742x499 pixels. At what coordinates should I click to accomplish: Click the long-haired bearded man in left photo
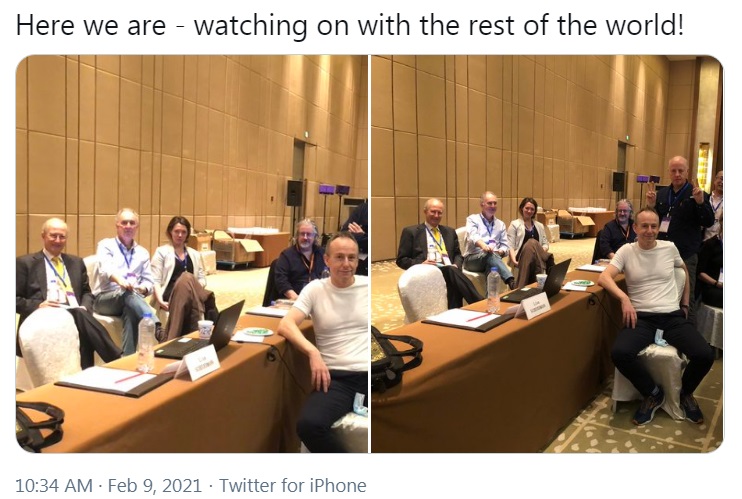[x=298, y=260]
